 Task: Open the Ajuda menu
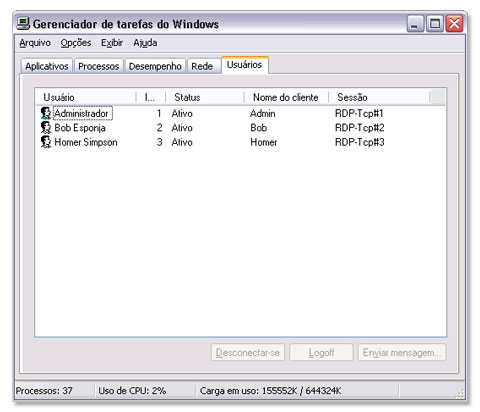145,43
